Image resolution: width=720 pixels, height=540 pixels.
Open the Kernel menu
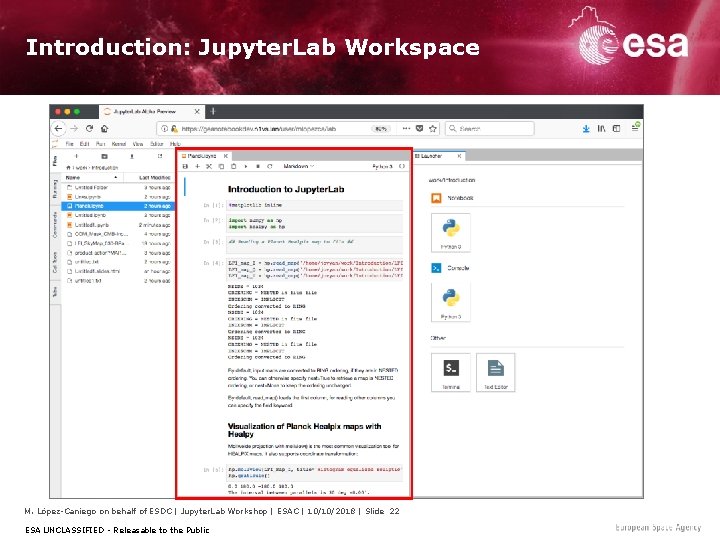pos(118,144)
